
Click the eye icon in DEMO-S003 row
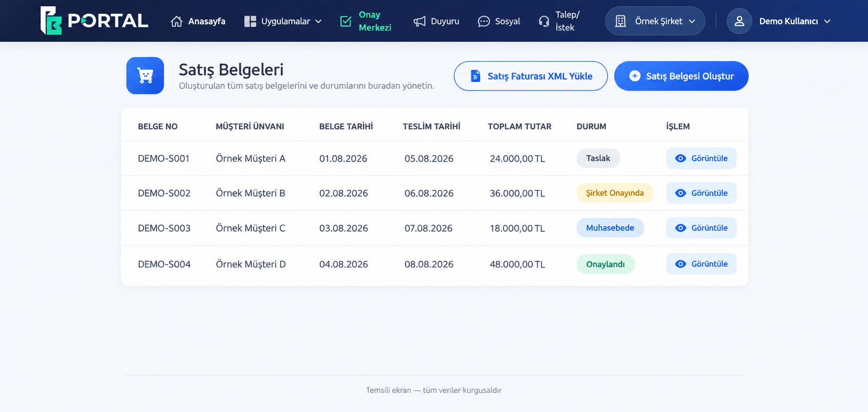(681, 228)
